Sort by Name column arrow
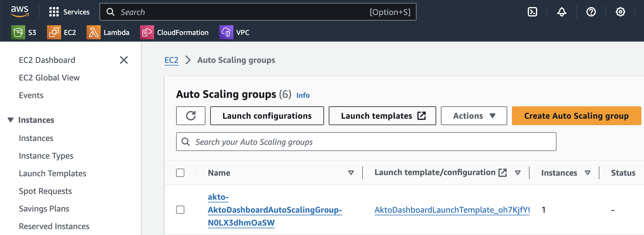Screen dimensions: 644x235 pyautogui.click(x=351, y=173)
